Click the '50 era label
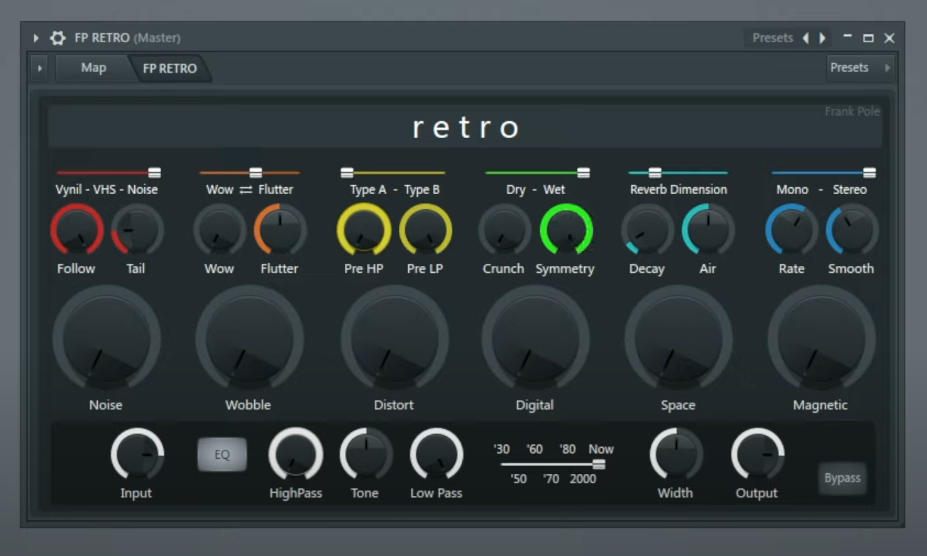Screen dimensions: 927x556 click(x=518, y=479)
